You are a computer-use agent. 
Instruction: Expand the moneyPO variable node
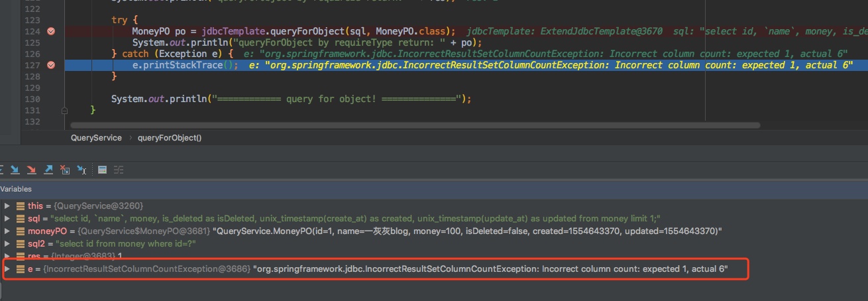7,231
